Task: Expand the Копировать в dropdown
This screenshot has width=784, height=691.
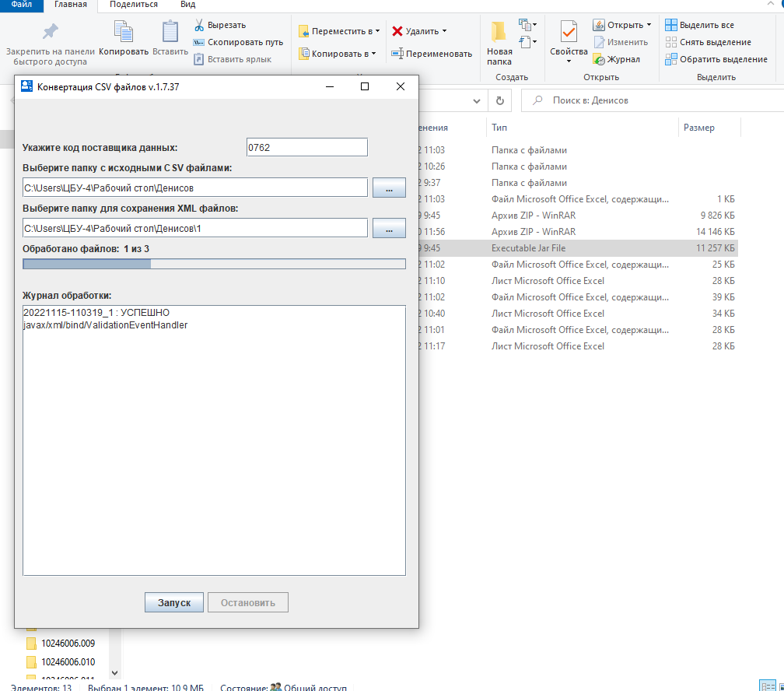Action: coord(373,54)
